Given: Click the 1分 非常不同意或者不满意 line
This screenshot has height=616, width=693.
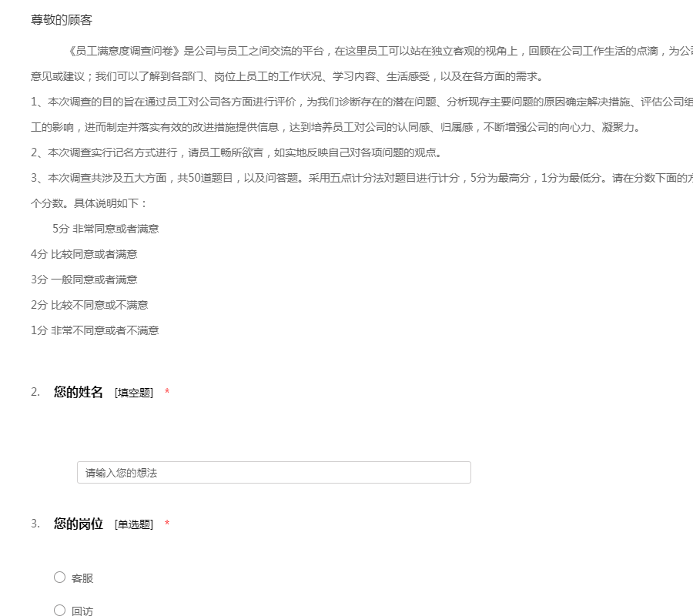Looking at the screenshot, I should [x=95, y=330].
